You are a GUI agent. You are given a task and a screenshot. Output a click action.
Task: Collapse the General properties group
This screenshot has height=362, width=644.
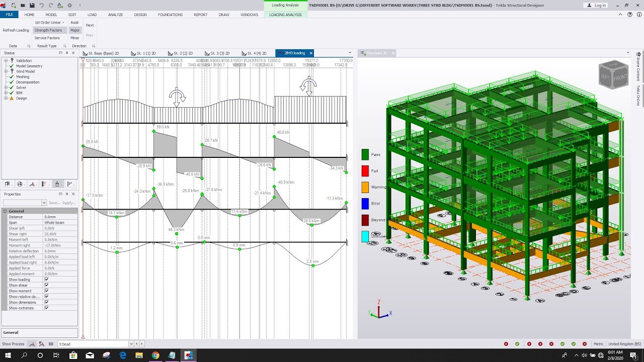pos(5,211)
